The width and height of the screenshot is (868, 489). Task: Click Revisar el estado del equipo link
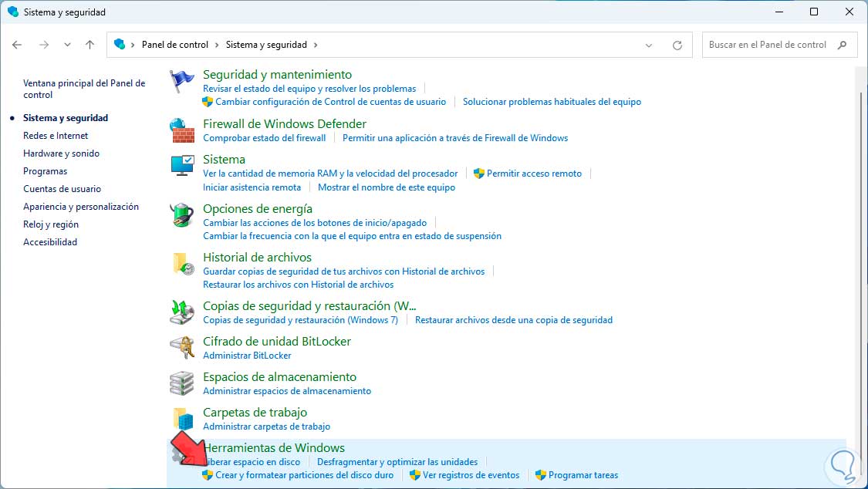tap(309, 89)
